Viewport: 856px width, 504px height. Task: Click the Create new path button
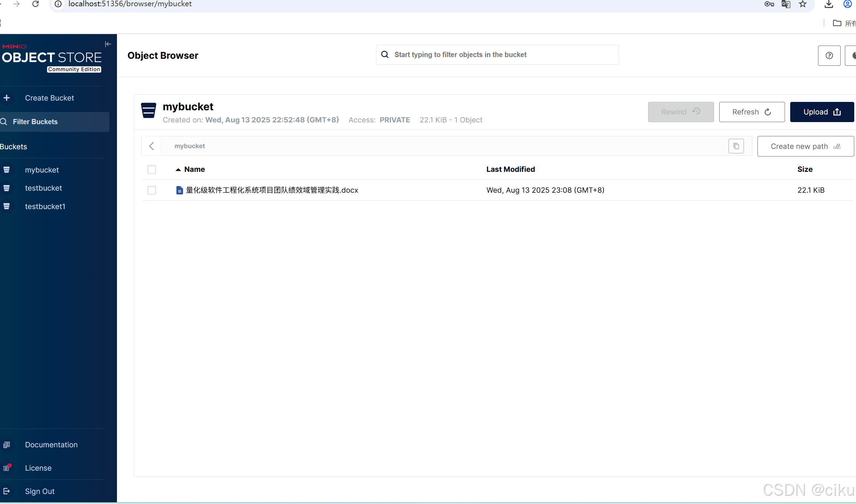pos(805,146)
